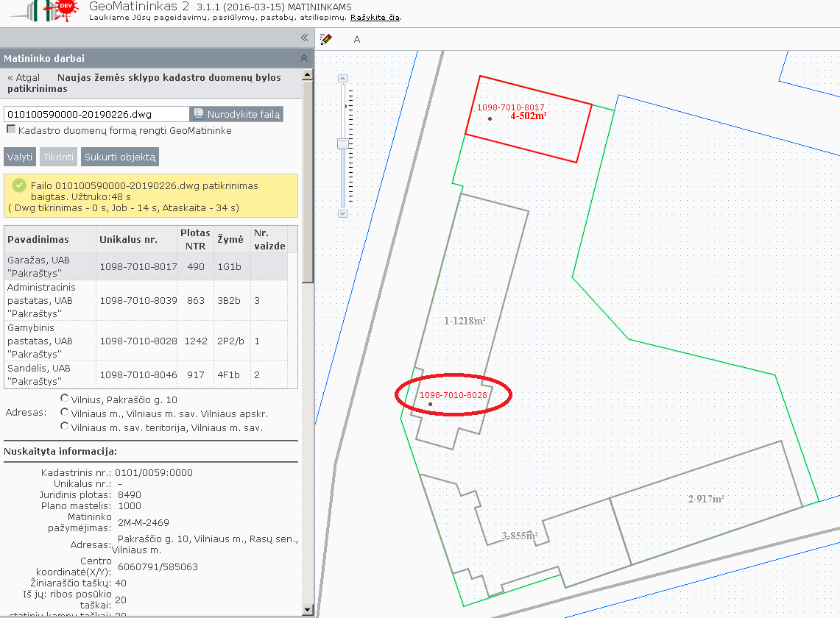Viewport: 840px width, 618px height.
Task: Click the GeoMatininkas DEV logo
Action: [47, 10]
